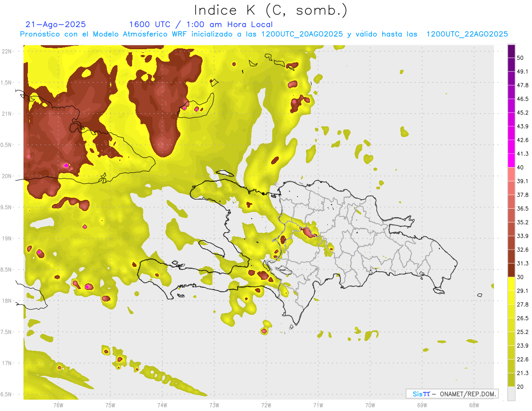Image resolution: width=532 pixels, height=411 pixels.
Task: Click the "45.2" color scale value
Action: click(523, 113)
